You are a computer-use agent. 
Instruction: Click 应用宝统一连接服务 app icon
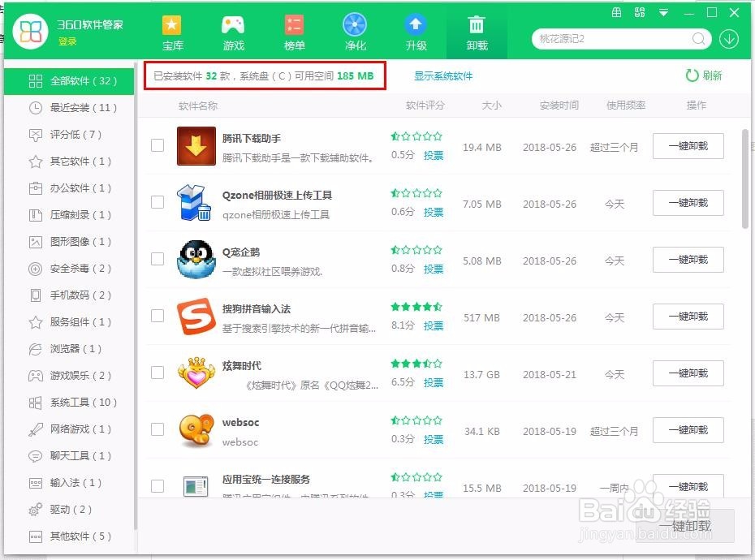[196, 486]
